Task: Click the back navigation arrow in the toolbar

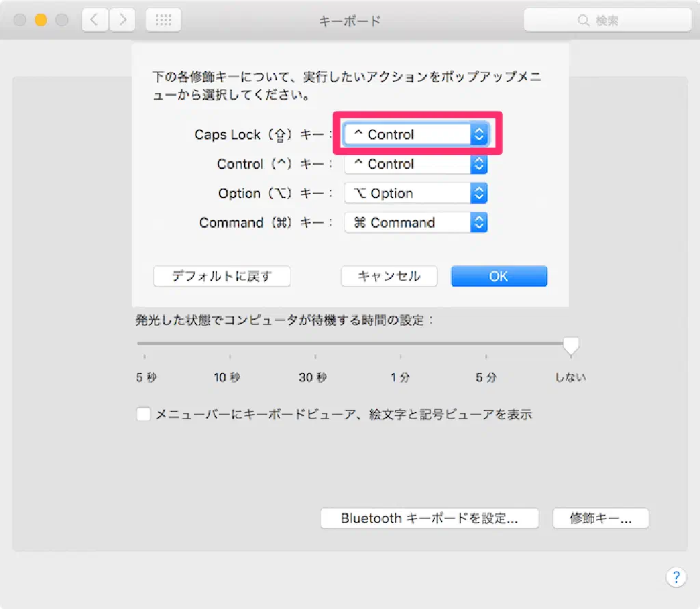Action: coord(94,21)
